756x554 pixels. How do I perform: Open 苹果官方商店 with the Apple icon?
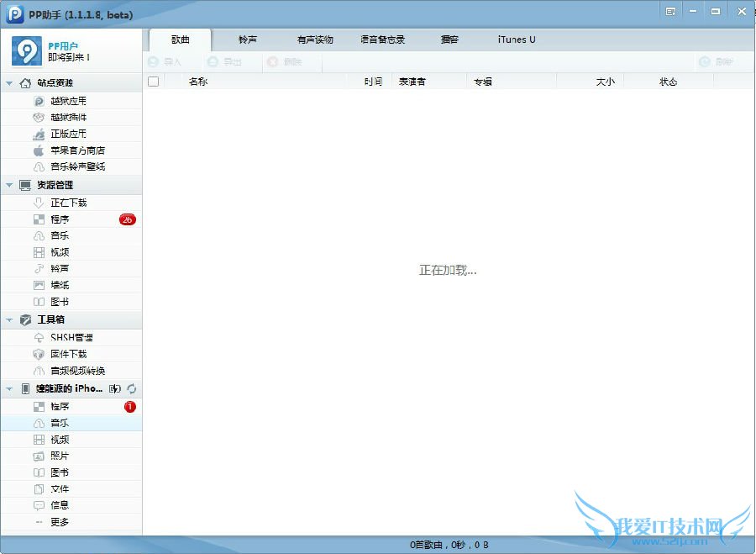pyautogui.click(x=76, y=150)
